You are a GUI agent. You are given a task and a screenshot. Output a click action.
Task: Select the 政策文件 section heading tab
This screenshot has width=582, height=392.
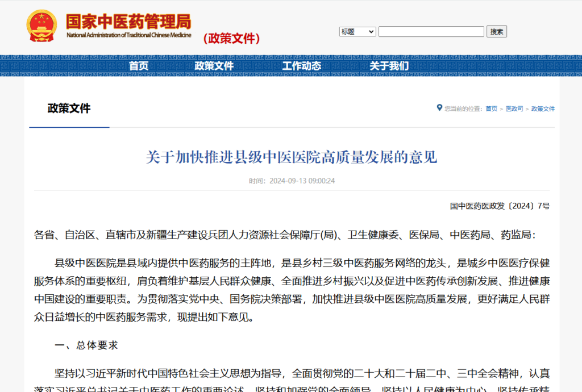point(69,109)
